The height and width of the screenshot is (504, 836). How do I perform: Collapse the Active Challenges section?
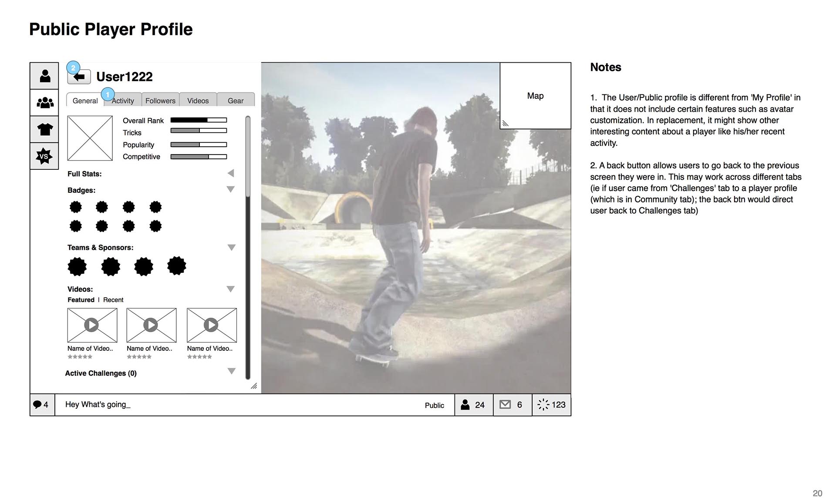[x=231, y=371]
